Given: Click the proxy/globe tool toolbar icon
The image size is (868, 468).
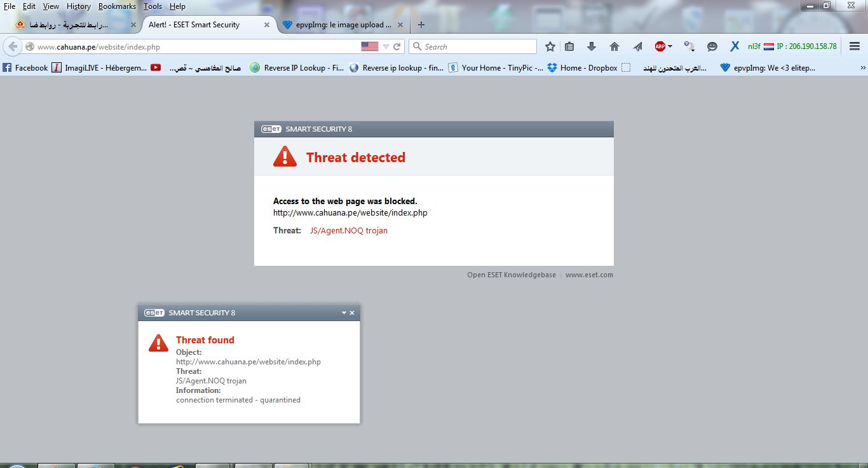Looking at the screenshot, I should tap(689, 46).
